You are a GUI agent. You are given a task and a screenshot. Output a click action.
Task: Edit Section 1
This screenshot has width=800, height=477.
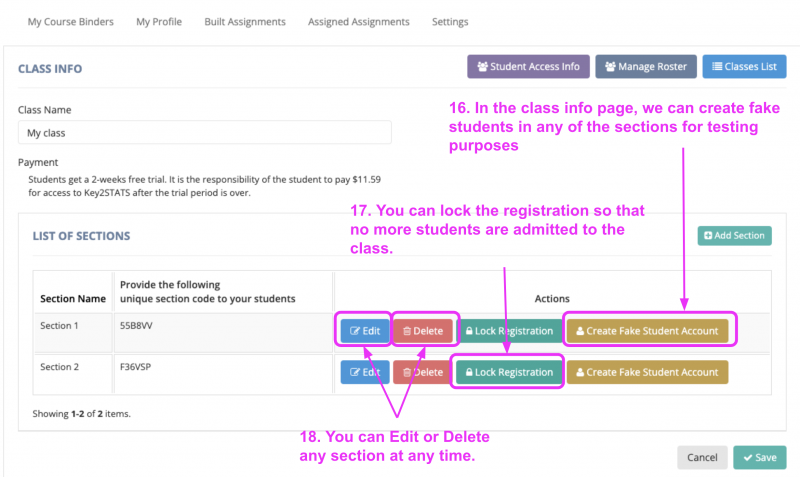(365, 331)
